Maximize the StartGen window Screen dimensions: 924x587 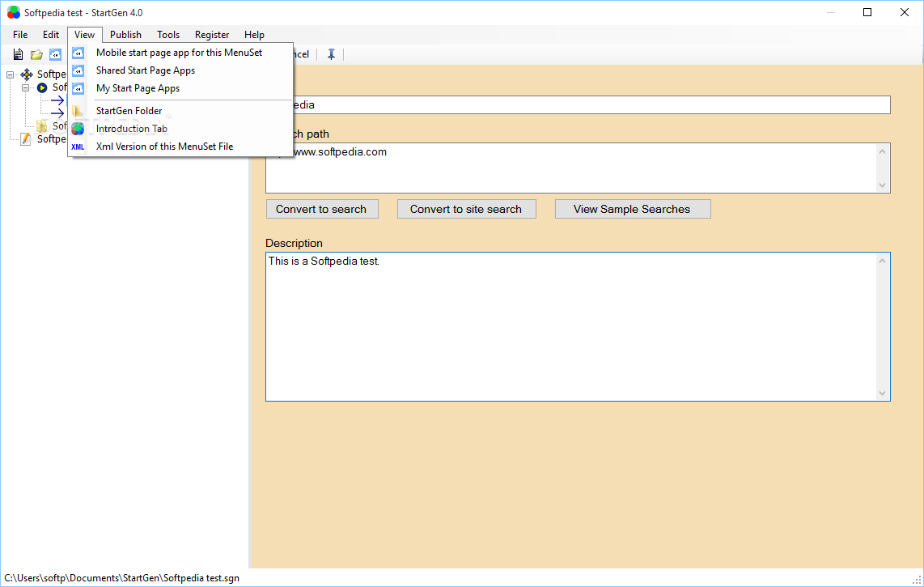pyautogui.click(x=867, y=12)
